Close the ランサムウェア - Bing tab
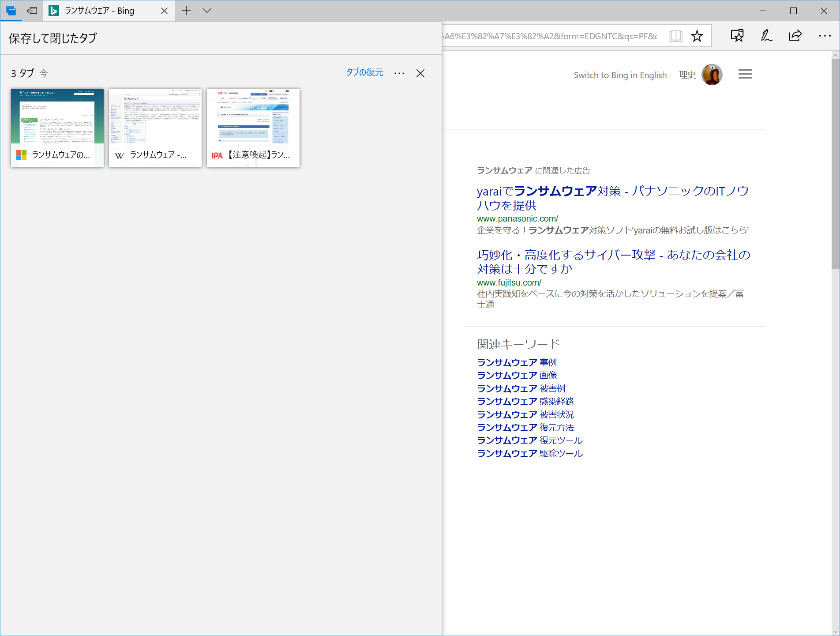 (164, 11)
